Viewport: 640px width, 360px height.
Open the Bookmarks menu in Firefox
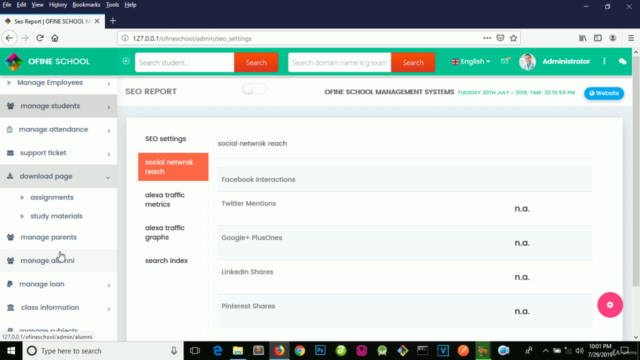click(86, 5)
